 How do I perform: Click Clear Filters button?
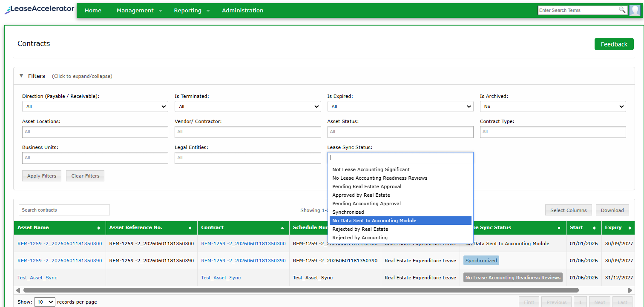[85, 176]
